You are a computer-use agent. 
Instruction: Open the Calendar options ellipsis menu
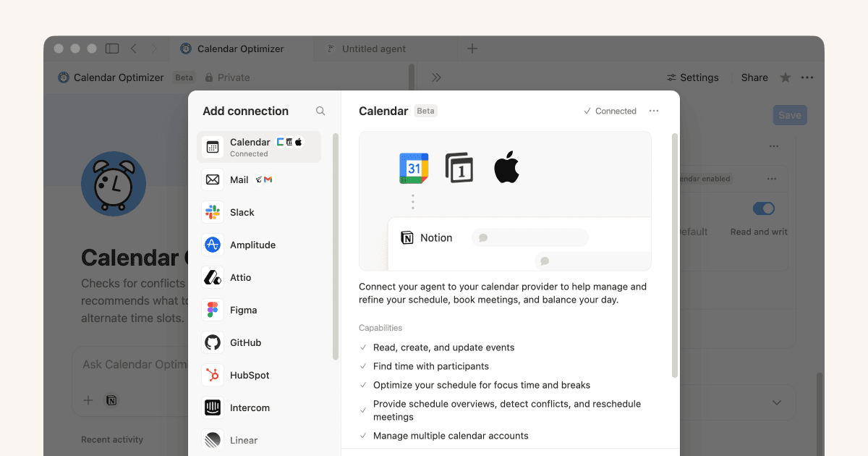coord(654,111)
